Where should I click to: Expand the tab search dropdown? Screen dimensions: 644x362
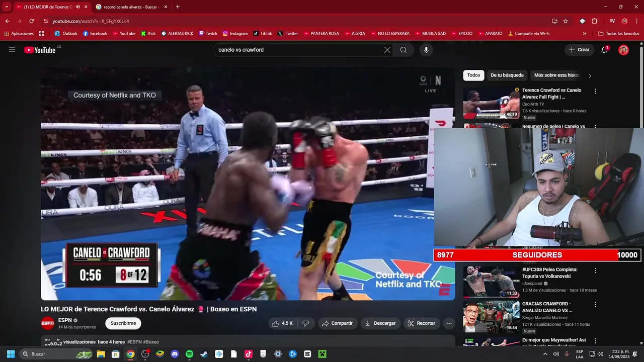7,7
